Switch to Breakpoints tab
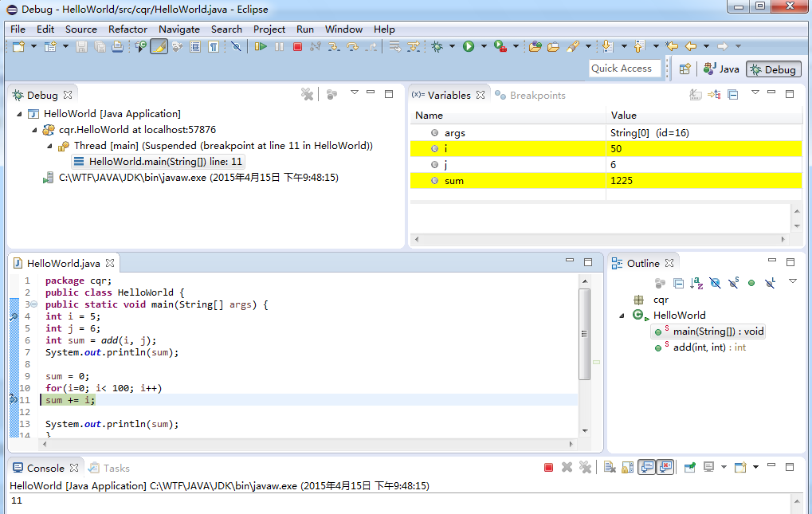812x514 pixels. pyautogui.click(x=530, y=96)
